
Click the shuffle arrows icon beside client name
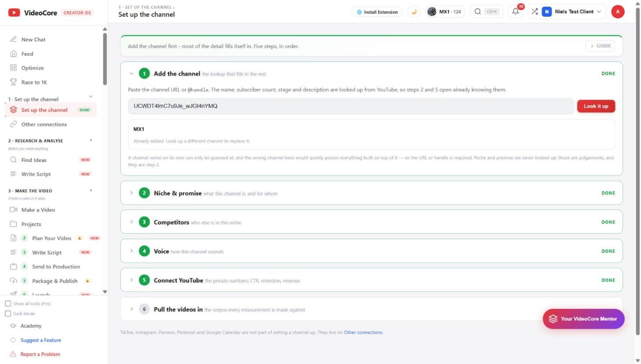pyautogui.click(x=534, y=12)
